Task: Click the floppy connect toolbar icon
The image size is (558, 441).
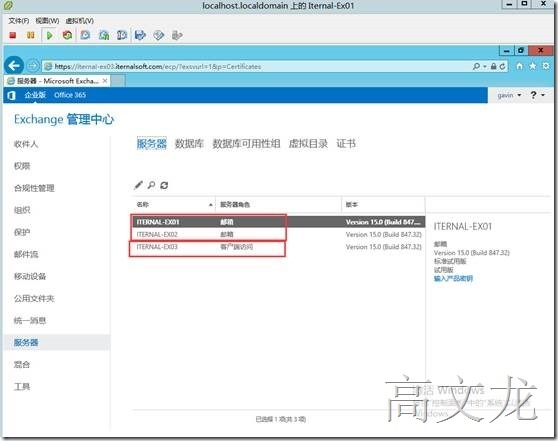Action: pos(140,35)
